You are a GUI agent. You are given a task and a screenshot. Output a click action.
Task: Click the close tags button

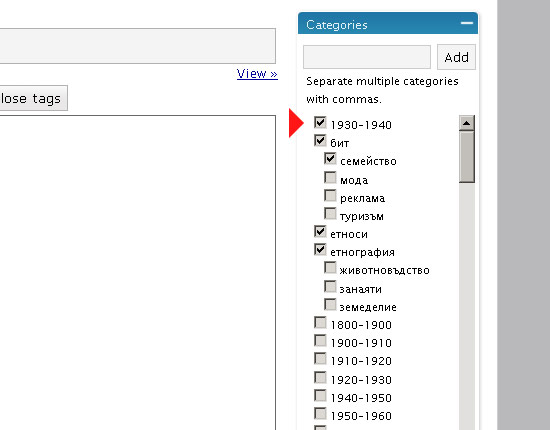[33, 98]
